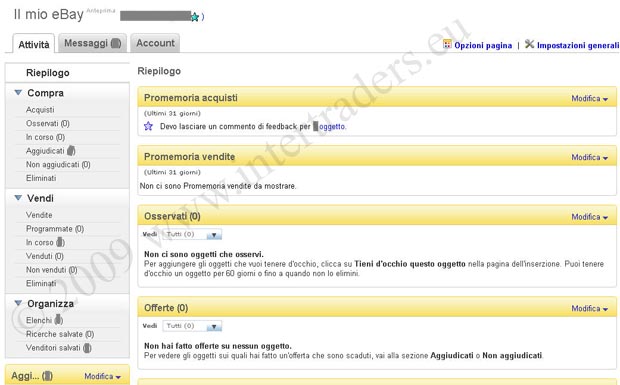Open Non venduti (0) in the sidebar

tap(51, 270)
